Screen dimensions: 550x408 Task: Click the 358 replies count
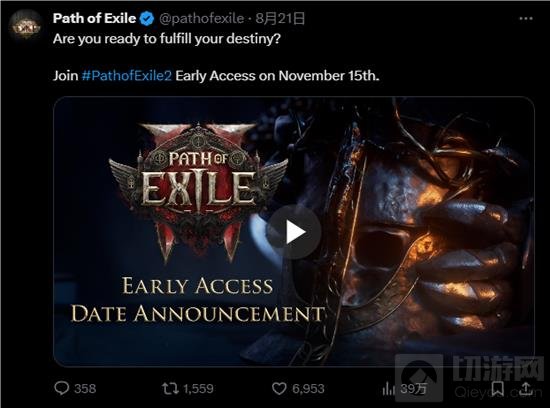click(x=85, y=388)
